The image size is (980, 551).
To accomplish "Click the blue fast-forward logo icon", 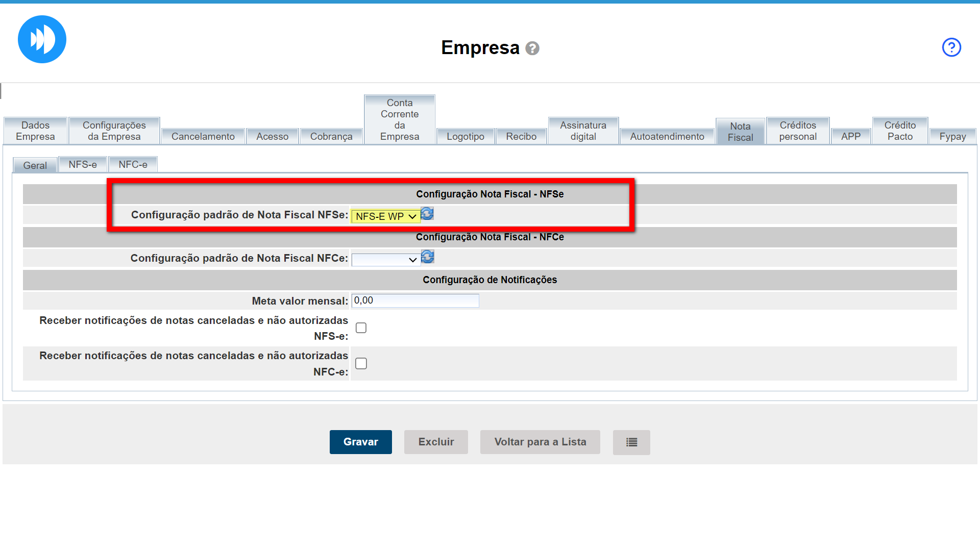I will (x=42, y=39).
